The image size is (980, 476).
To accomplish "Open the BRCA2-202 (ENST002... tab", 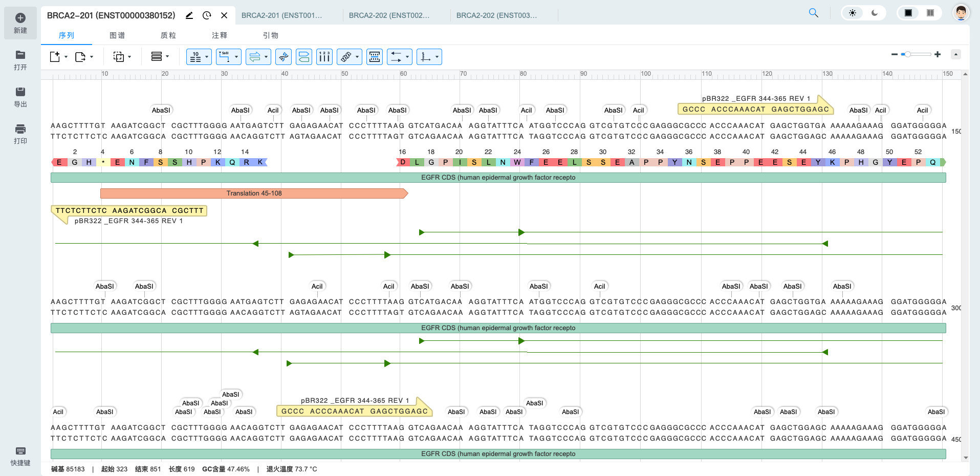I will (x=389, y=15).
